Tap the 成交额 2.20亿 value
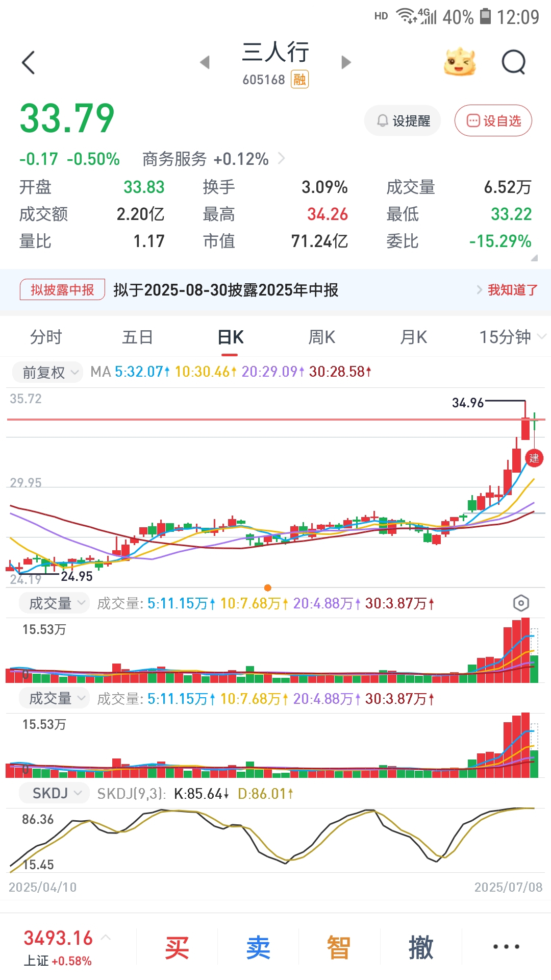 click(x=140, y=214)
